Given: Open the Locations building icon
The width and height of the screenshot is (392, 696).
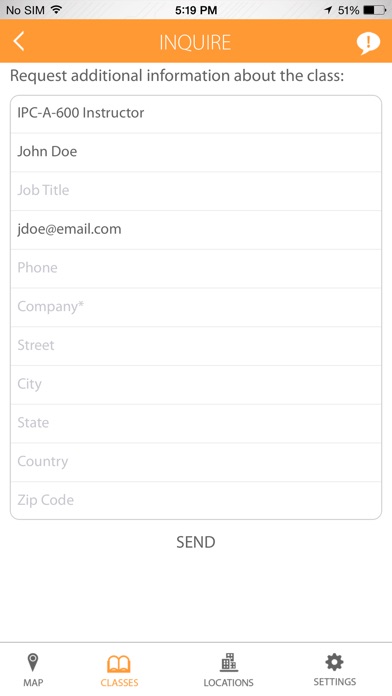Looking at the screenshot, I should pos(229,662).
